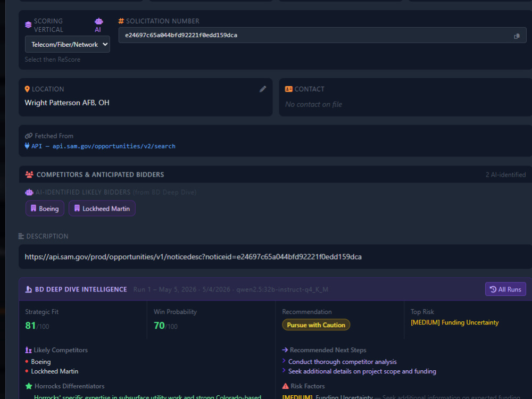Click the No contact on file text
This screenshot has width=532, height=399.
[x=313, y=104]
